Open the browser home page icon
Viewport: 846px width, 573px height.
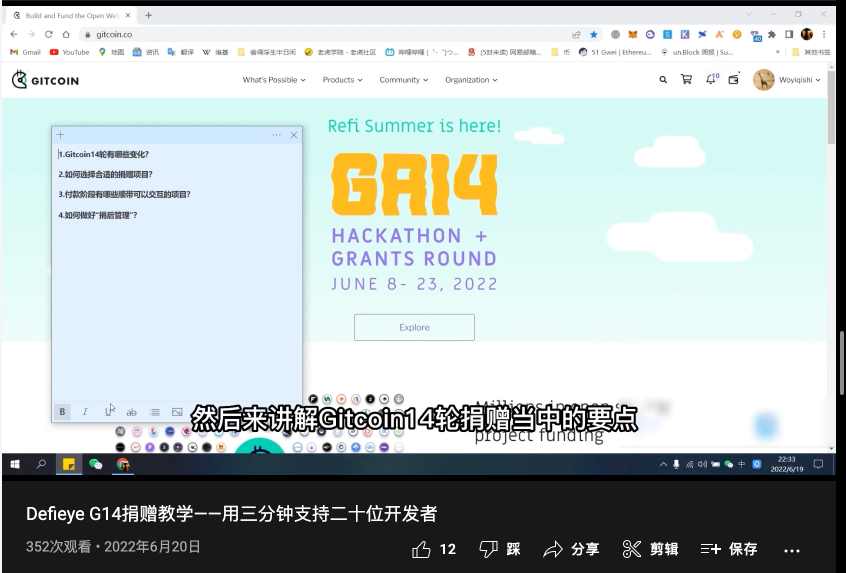(66, 34)
